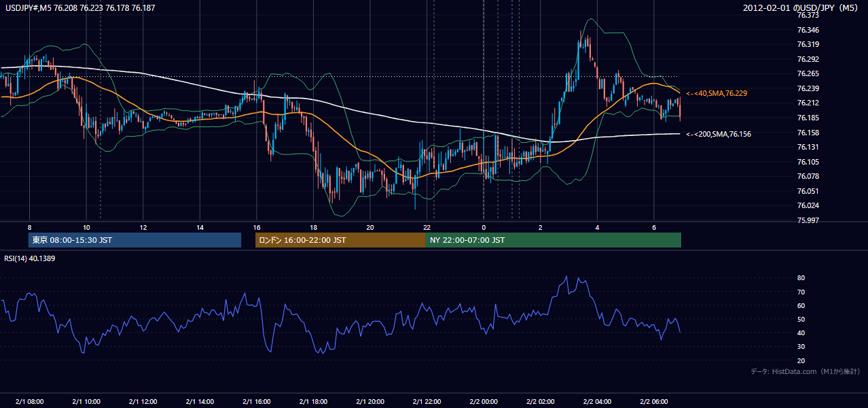Viewport: 868px width, 408px height.
Task: Select the 200 SMA 76.156 label
Action: pos(719,134)
